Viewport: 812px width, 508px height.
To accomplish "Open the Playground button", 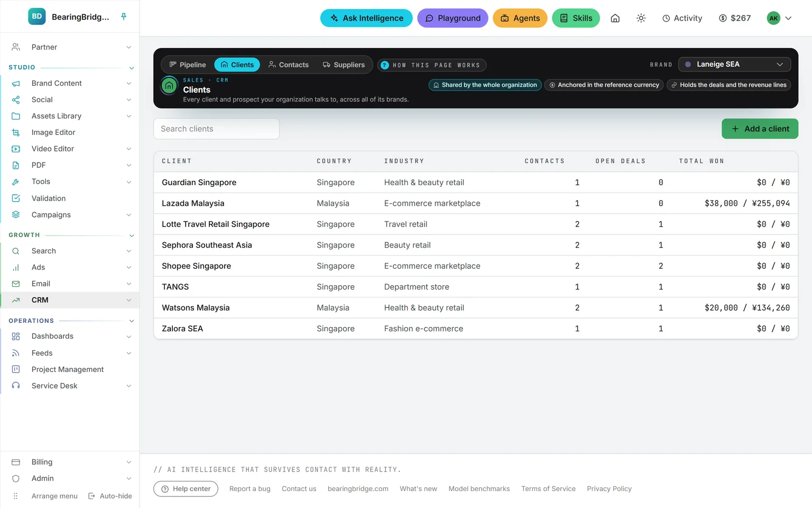I will point(453,18).
